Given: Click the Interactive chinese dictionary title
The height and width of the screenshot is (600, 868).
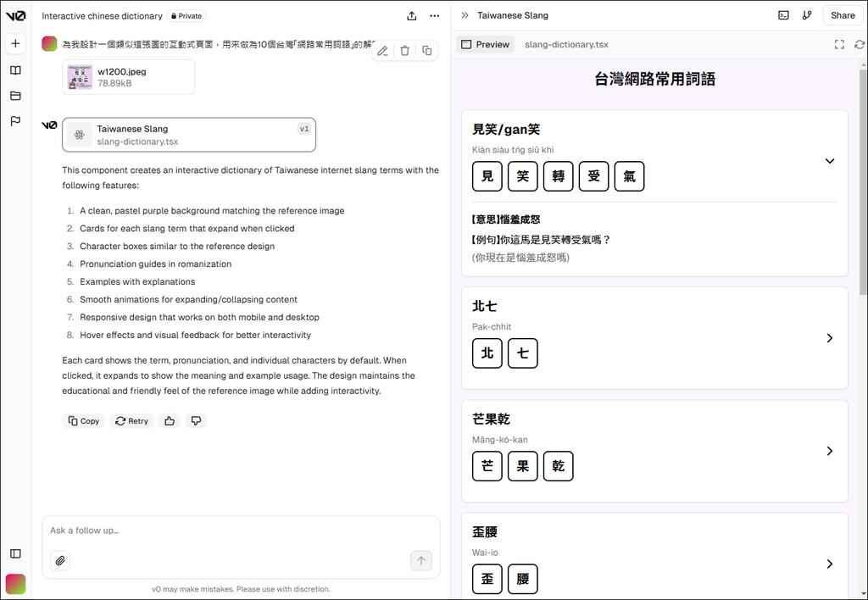Looking at the screenshot, I should tap(102, 16).
